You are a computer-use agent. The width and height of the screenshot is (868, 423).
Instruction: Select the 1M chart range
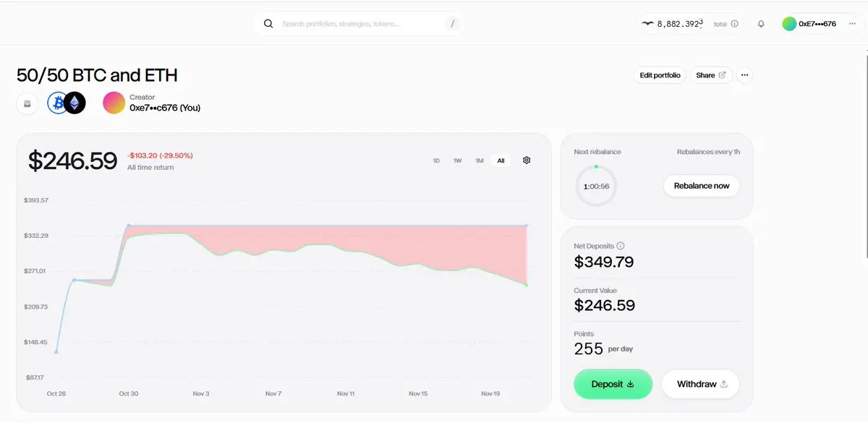480,161
